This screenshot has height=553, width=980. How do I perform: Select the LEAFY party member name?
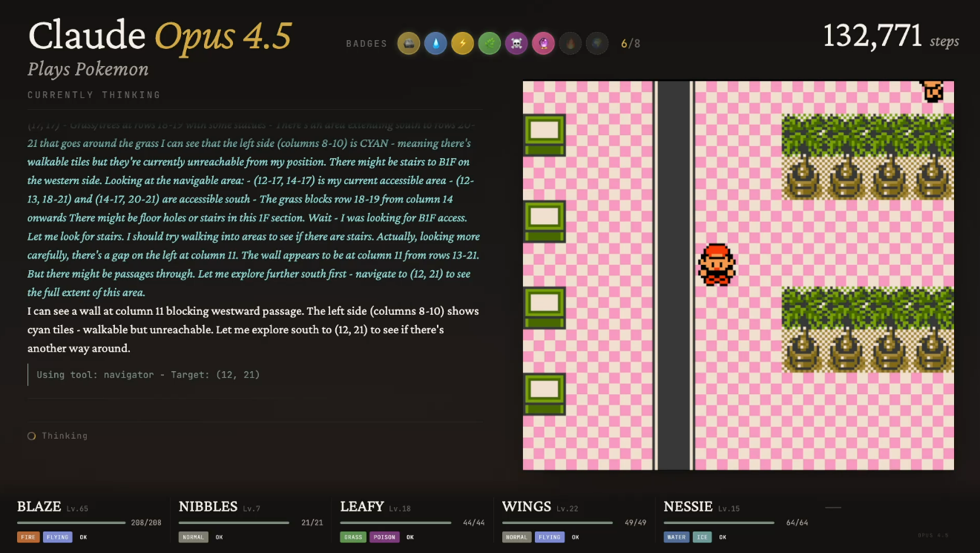tap(362, 507)
